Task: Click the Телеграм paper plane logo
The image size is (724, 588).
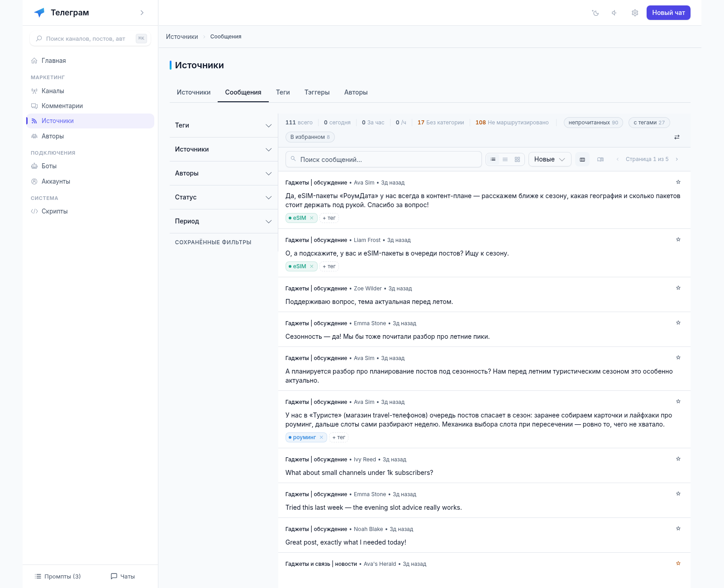Action: (39, 13)
